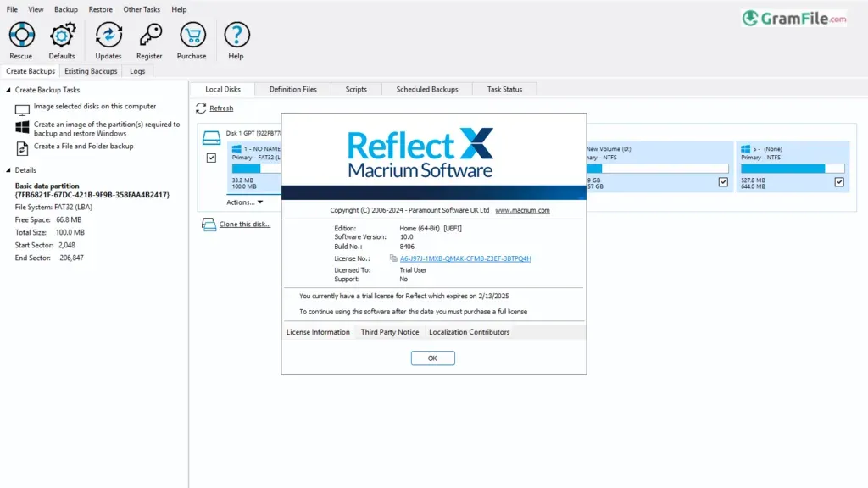Screen dimensions: 868x488
Task: Click the Register key icon
Action: (150, 35)
